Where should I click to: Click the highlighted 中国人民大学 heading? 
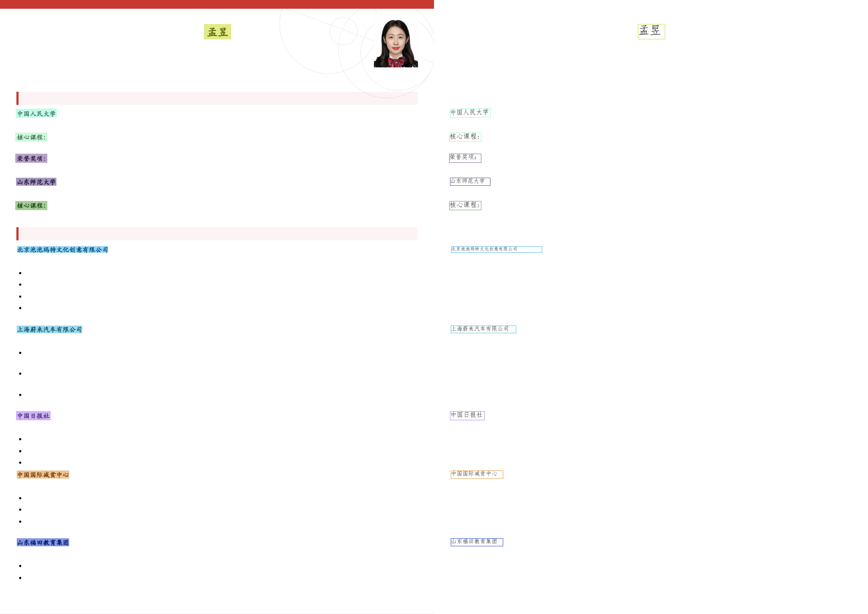click(x=36, y=113)
